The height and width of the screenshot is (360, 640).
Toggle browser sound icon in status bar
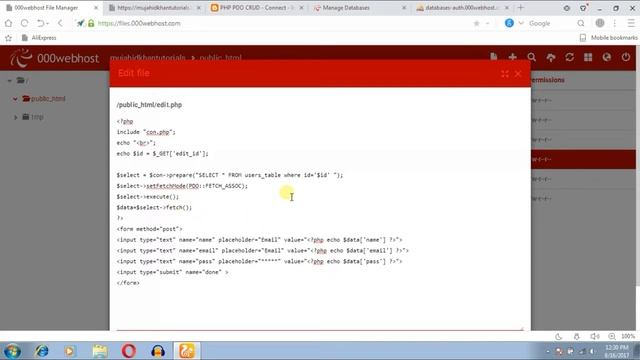[x=594, y=336]
